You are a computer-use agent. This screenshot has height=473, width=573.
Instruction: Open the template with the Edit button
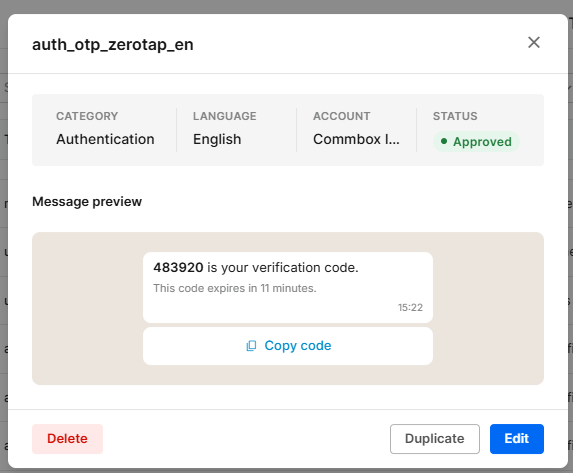click(517, 439)
